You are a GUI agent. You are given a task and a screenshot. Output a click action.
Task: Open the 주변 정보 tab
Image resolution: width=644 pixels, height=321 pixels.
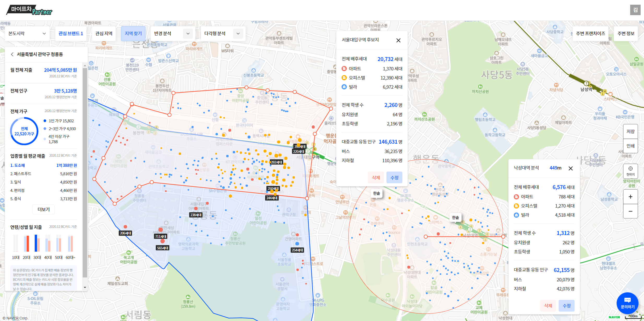(625, 33)
